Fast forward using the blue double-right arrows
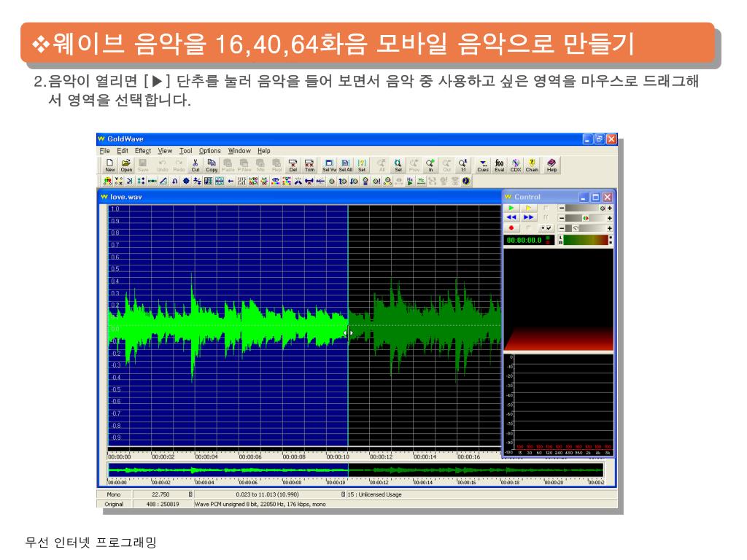Image resolution: width=747 pixels, height=560 pixels. (529, 217)
